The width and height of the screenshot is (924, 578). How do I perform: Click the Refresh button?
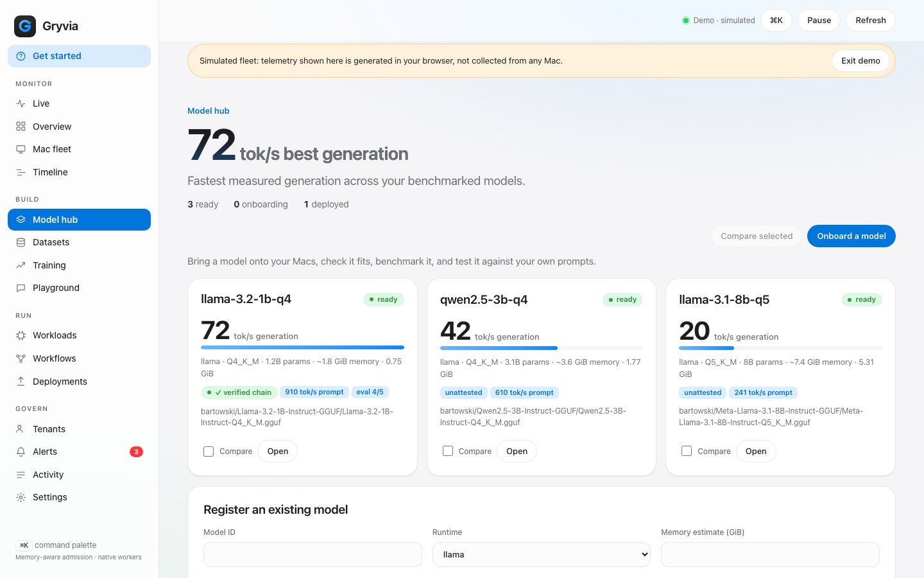coord(871,20)
